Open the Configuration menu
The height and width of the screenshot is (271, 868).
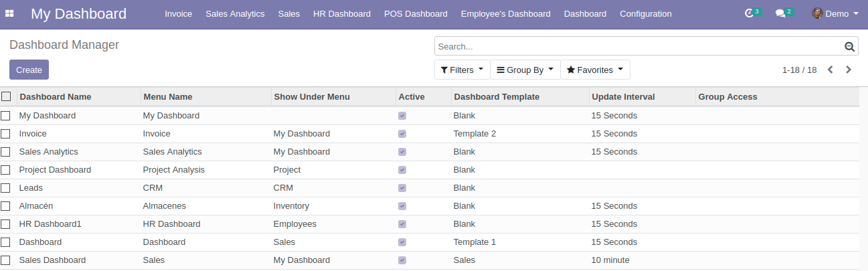(645, 14)
